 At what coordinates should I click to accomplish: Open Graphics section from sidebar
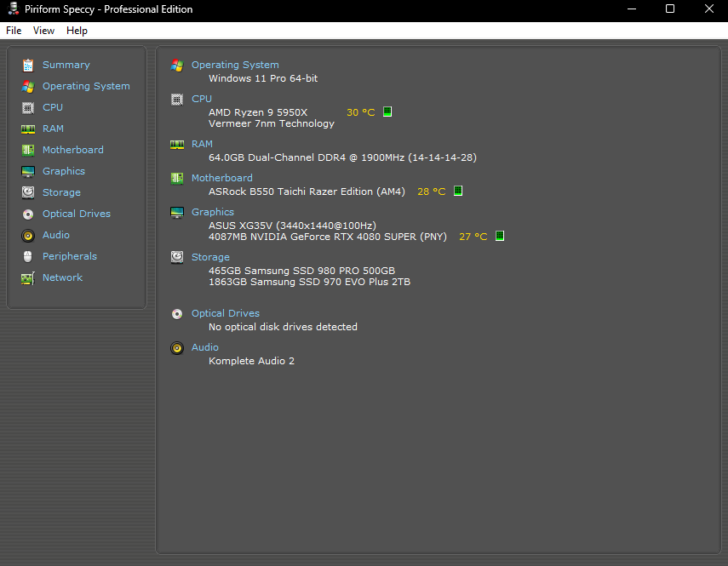coord(64,171)
